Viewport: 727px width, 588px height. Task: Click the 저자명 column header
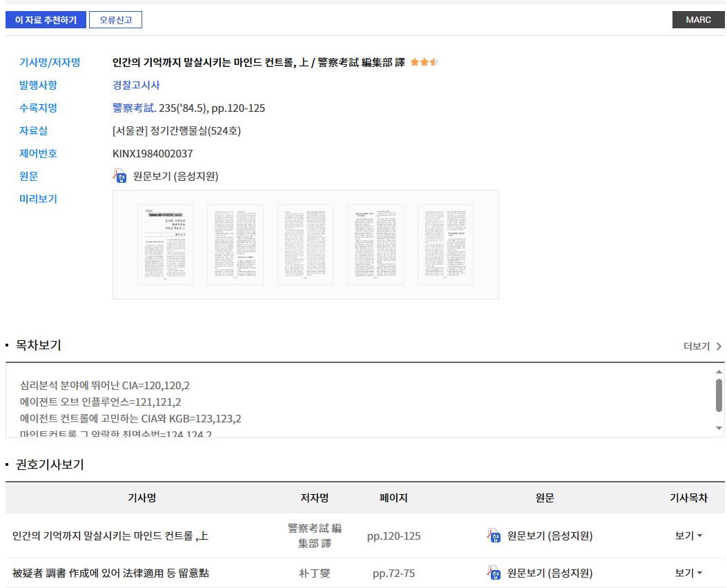coord(314,498)
